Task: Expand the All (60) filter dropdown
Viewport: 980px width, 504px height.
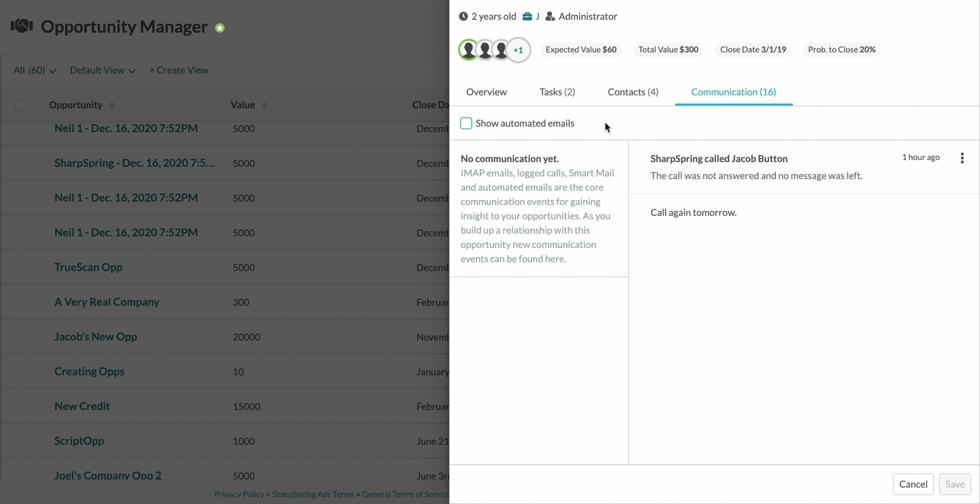Action: (x=35, y=70)
